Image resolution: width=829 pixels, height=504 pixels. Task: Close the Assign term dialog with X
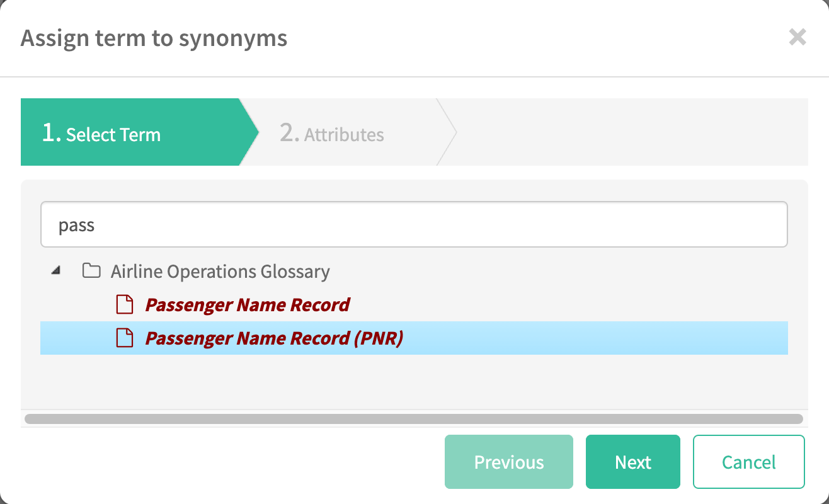[x=797, y=37]
